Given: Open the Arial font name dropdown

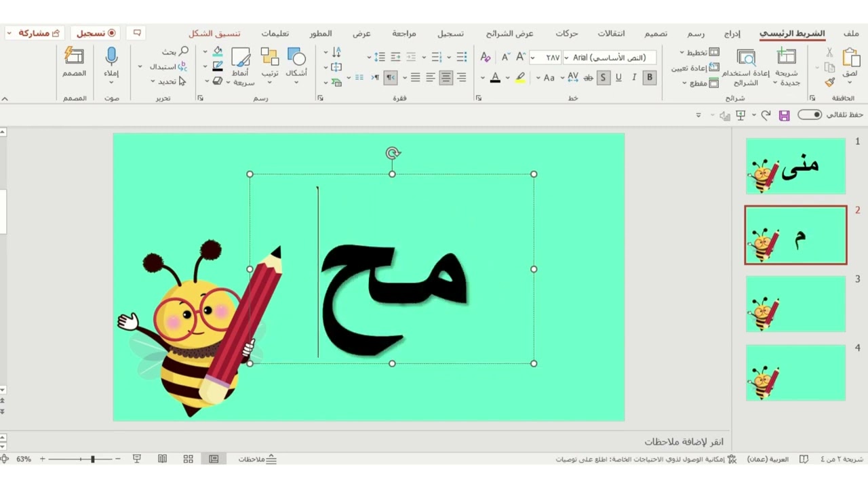Looking at the screenshot, I should click(x=566, y=58).
